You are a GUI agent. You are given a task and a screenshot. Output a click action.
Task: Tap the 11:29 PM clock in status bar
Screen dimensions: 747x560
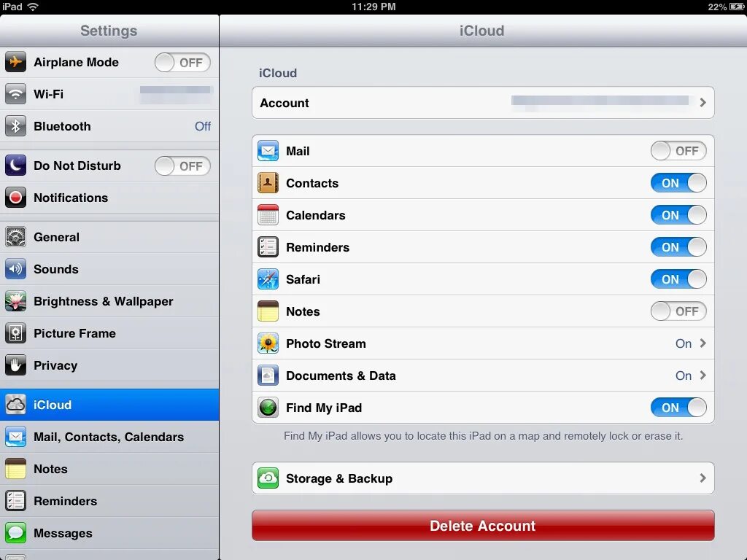(x=373, y=7)
